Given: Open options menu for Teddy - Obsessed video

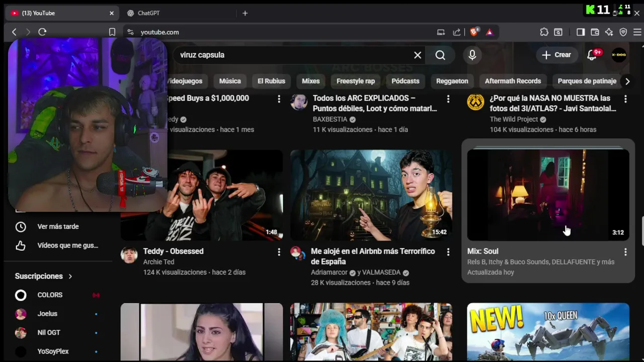Looking at the screenshot, I should [279, 252].
